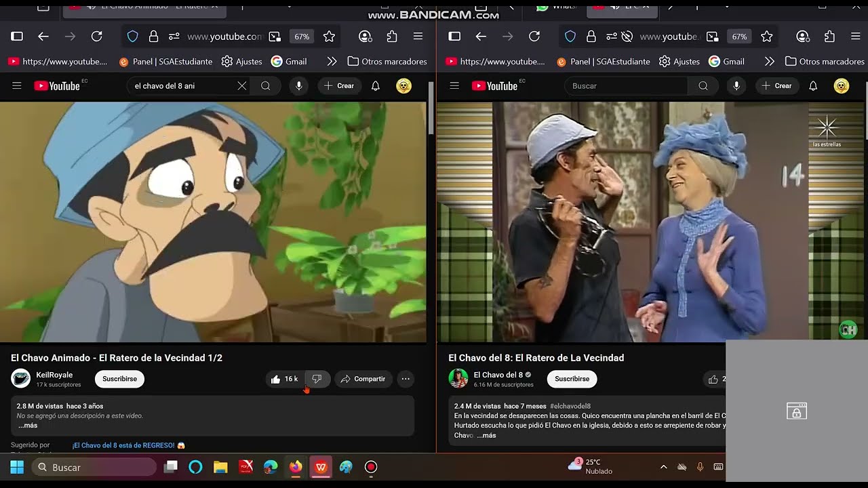Click the Bandicam record icon in taskbar
The width and height of the screenshot is (868, 488).
[x=371, y=467]
